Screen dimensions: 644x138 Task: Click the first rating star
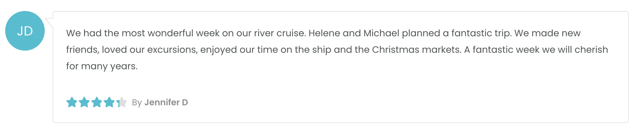(72, 102)
